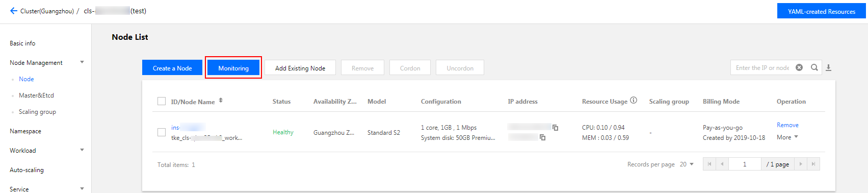Image resolution: width=868 pixels, height=193 pixels.
Task: Go to next page arrow in pagination
Action: click(801, 164)
